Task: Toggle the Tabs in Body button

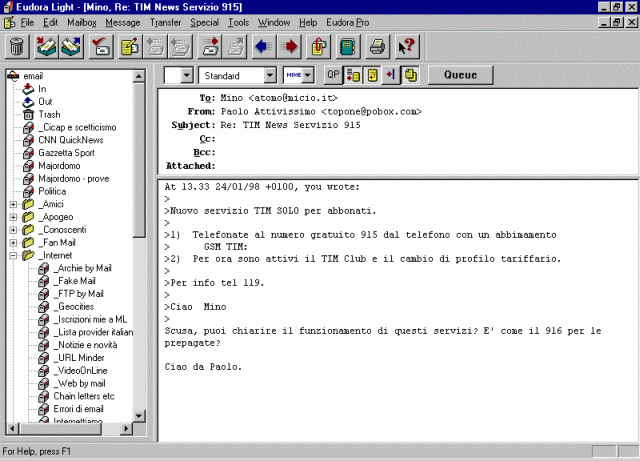Action: pyautogui.click(x=391, y=75)
